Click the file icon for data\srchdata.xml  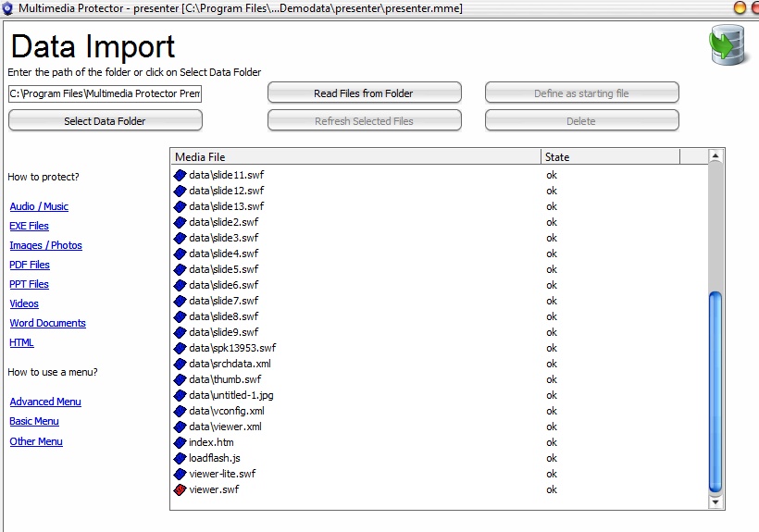tap(180, 364)
